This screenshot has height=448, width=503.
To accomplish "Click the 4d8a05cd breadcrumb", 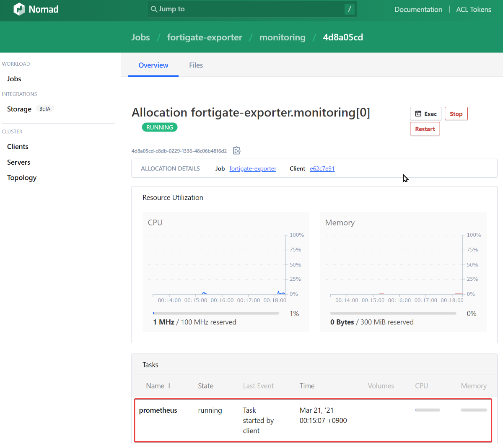I will [x=343, y=37].
